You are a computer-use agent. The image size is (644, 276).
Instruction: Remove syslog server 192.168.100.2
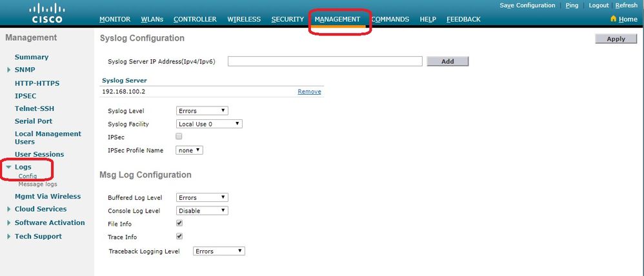point(309,92)
